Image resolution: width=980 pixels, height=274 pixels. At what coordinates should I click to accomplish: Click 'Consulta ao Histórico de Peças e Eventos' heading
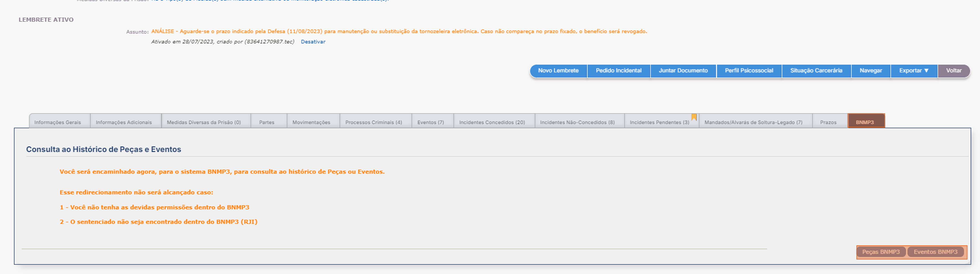[104, 149]
